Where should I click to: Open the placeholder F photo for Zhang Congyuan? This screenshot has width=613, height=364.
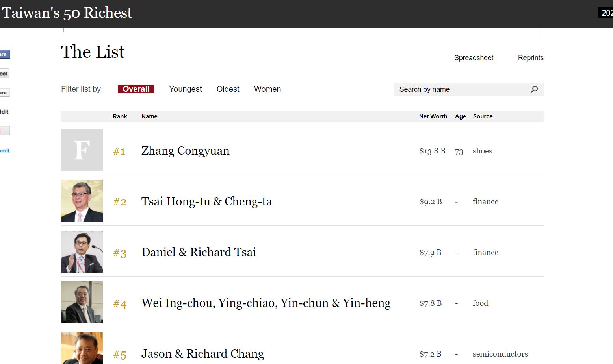click(x=82, y=150)
